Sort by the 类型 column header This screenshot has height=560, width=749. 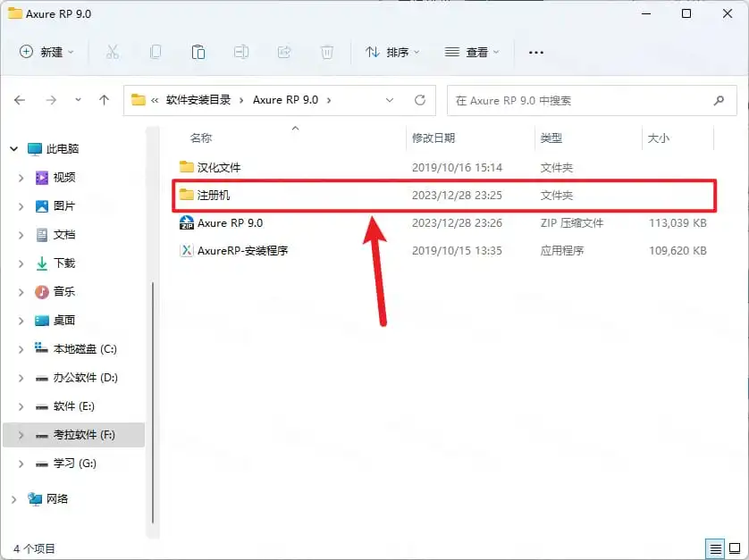[551, 138]
